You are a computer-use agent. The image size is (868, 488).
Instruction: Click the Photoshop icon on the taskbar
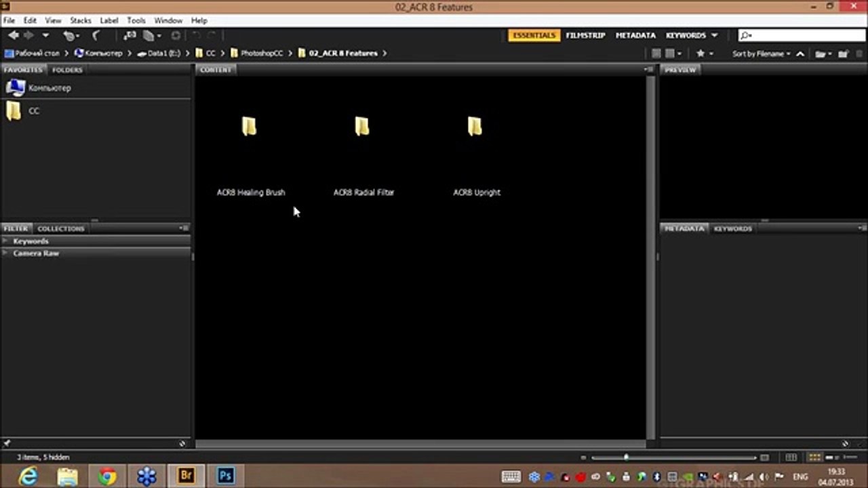click(x=225, y=476)
